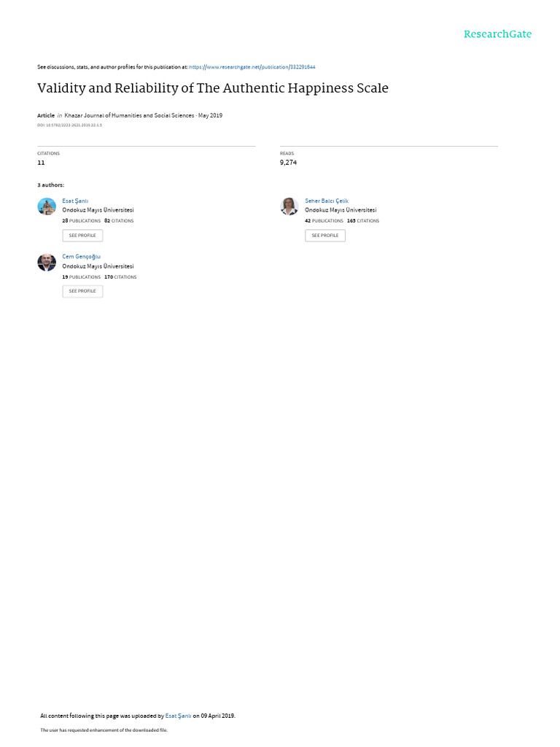Click Seher Balcı Çelik's profile photo
560x747 pixels.
(289, 206)
